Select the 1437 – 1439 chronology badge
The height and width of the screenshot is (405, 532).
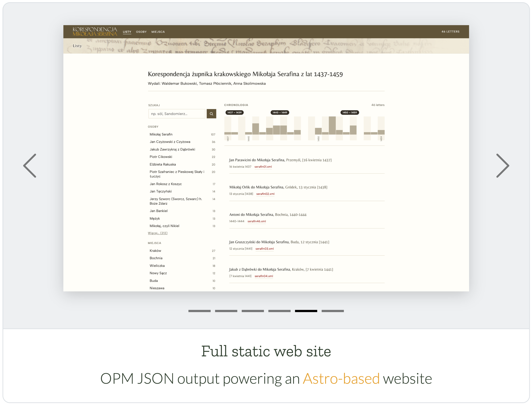234,113
